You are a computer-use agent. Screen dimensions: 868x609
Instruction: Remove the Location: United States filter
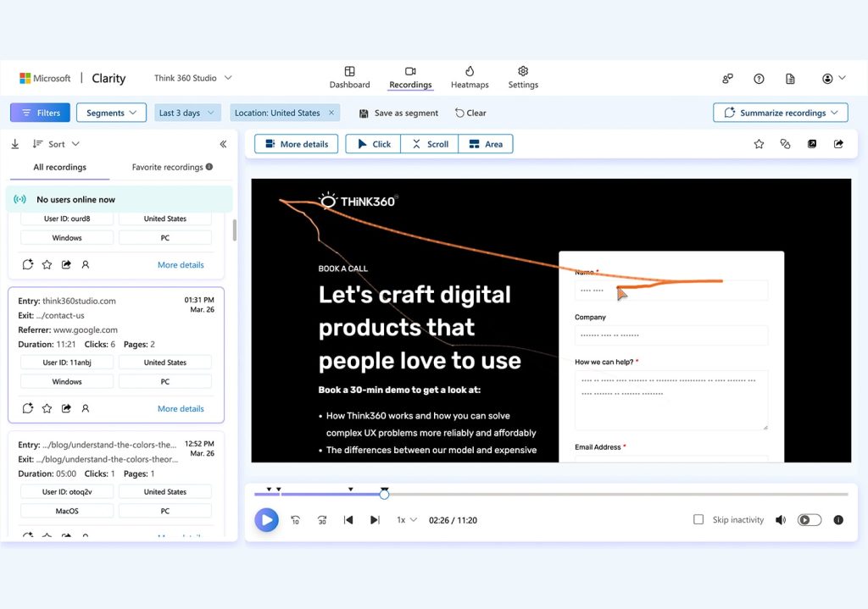(331, 113)
